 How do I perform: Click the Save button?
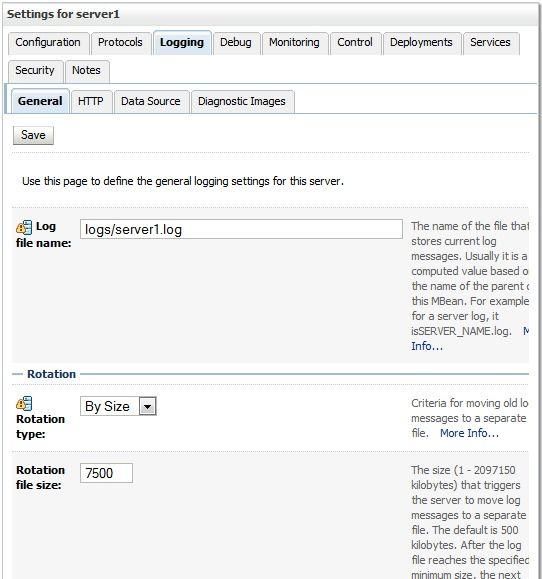33,135
